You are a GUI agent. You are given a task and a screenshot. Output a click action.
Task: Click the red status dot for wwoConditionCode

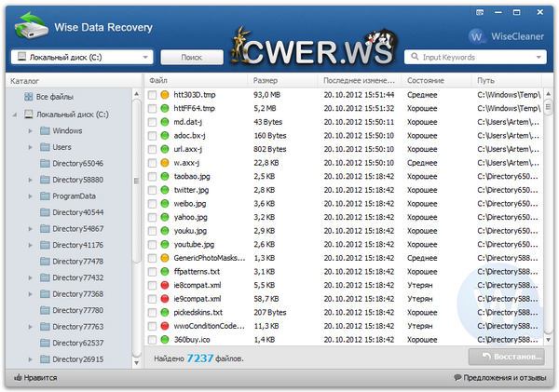click(x=164, y=326)
